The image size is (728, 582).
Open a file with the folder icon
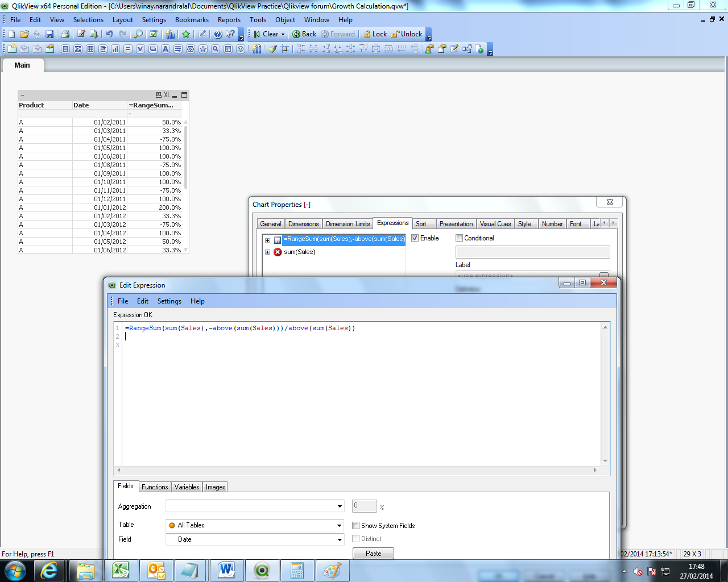click(x=24, y=34)
